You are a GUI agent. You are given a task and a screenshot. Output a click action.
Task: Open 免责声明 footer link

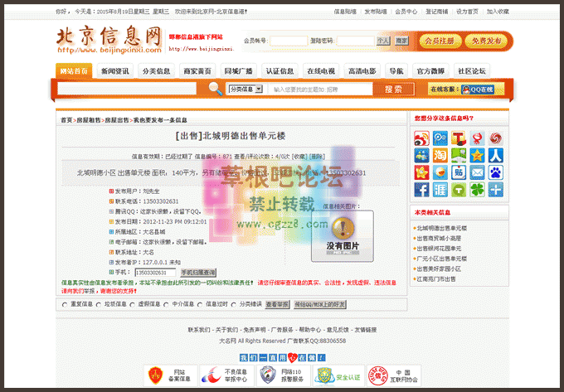tap(255, 330)
